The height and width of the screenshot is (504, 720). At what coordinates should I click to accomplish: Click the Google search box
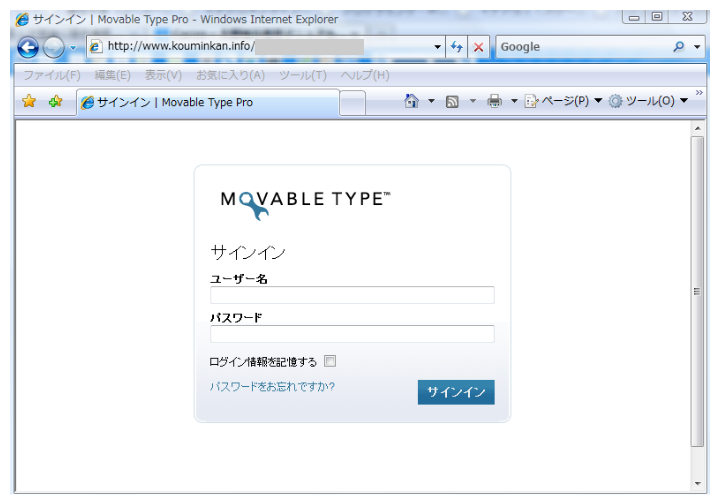click(x=583, y=47)
